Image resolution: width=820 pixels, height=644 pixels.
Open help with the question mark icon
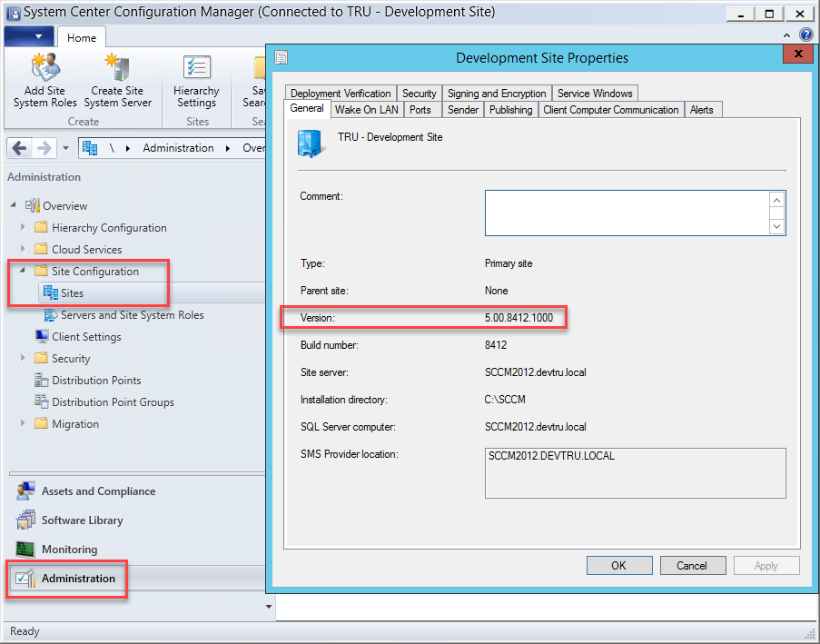[806, 35]
